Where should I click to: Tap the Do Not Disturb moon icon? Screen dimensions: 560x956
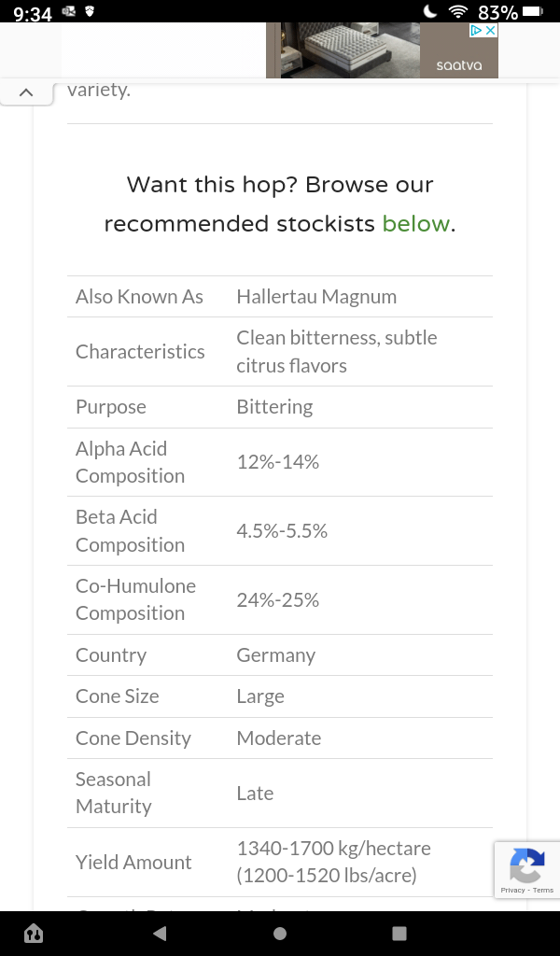click(x=429, y=12)
